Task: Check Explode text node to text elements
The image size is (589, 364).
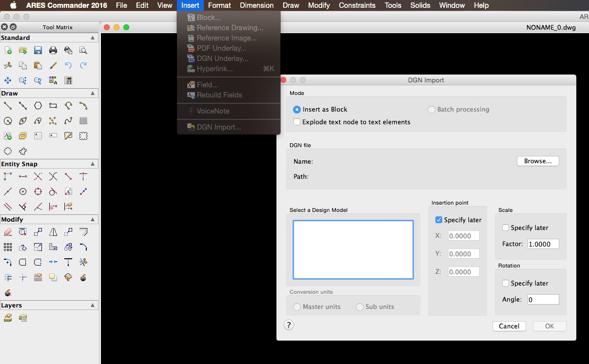Action: (x=296, y=122)
